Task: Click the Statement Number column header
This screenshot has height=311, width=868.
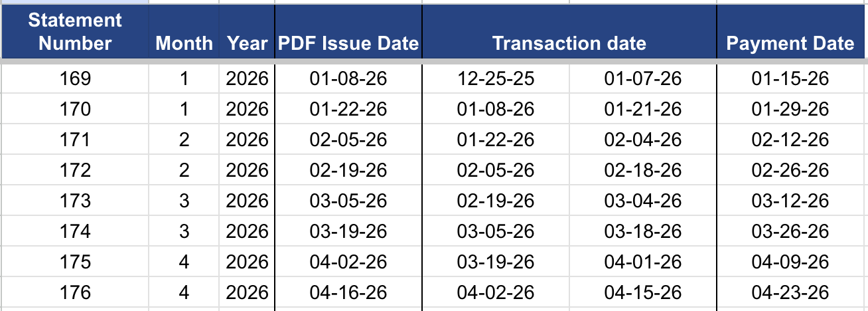Action: 75,32
